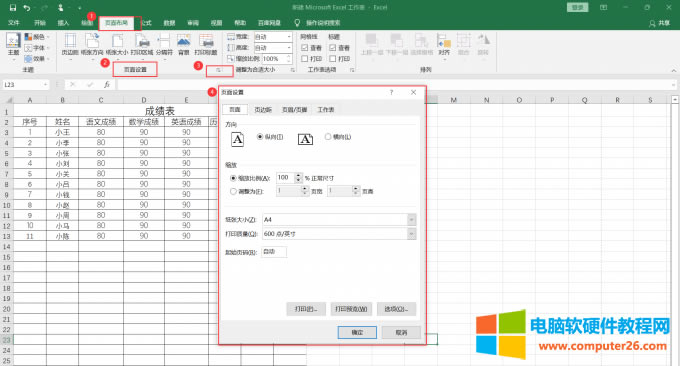Select the Fit to (调整为) radio option
The image size is (680, 366).
[233, 191]
